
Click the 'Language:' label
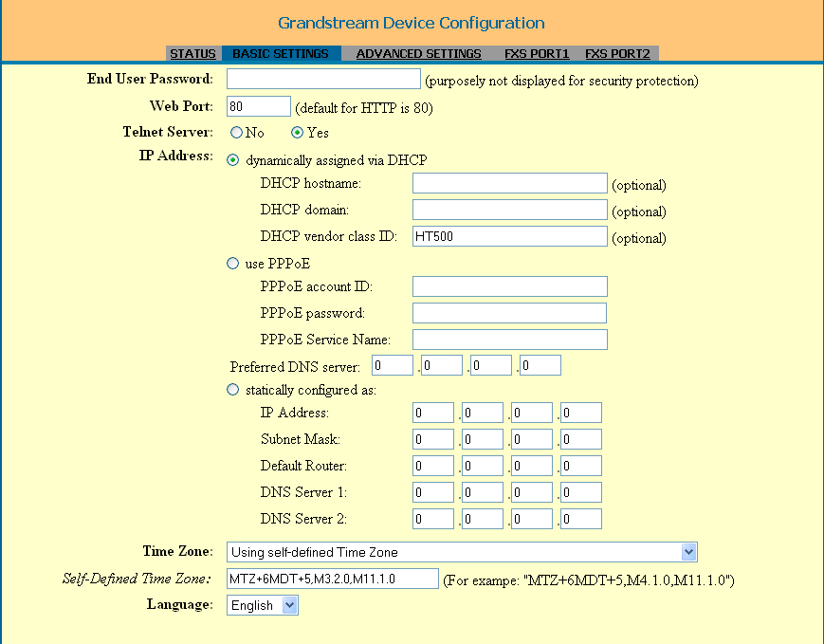coord(180,604)
